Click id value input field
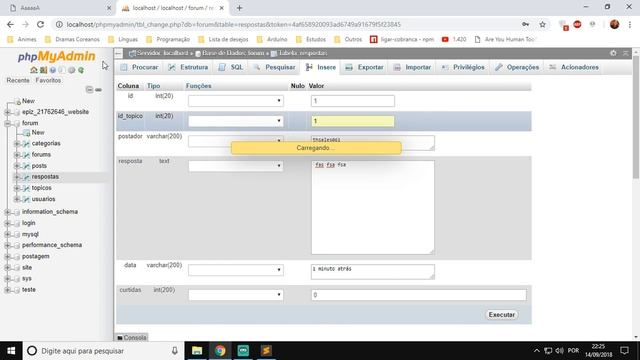 pyautogui.click(x=353, y=101)
